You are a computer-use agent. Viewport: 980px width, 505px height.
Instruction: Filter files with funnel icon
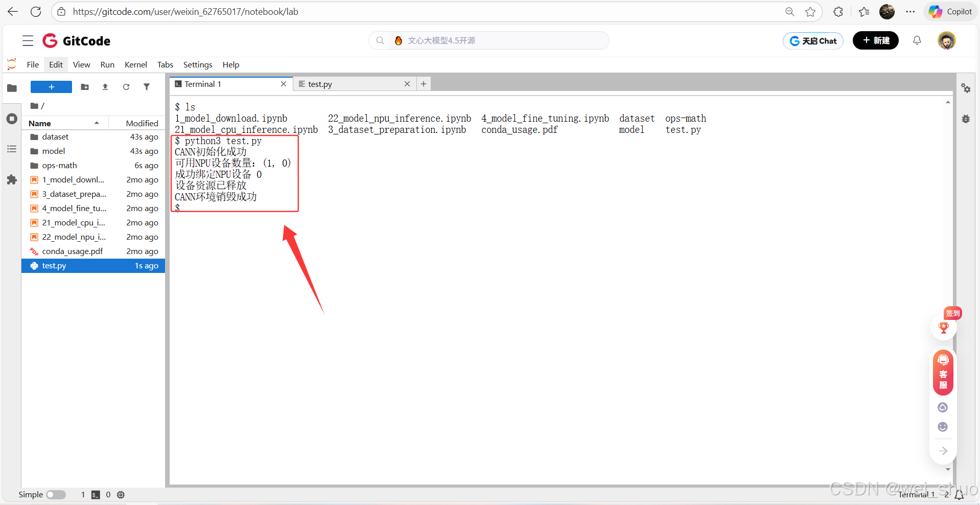click(x=147, y=87)
